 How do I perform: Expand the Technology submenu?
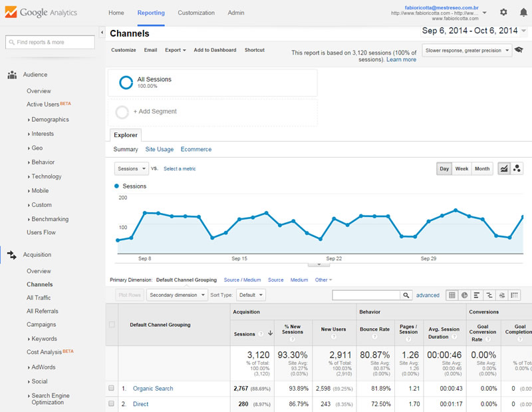click(x=45, y=176)
